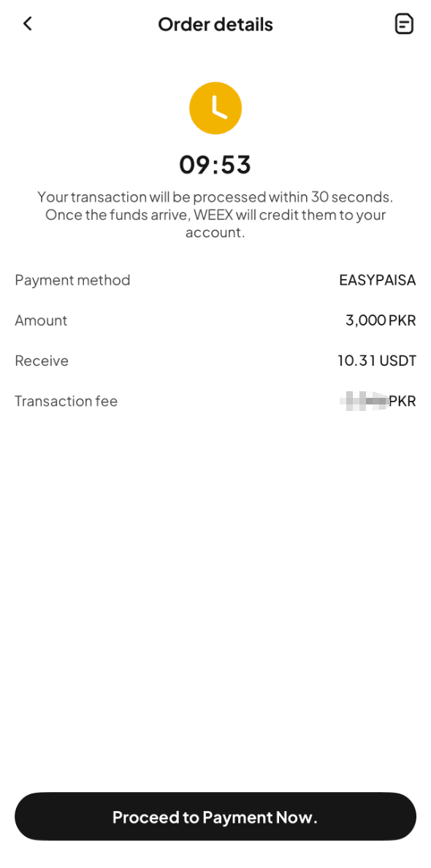Tap the USDT currency unit text

397,361
